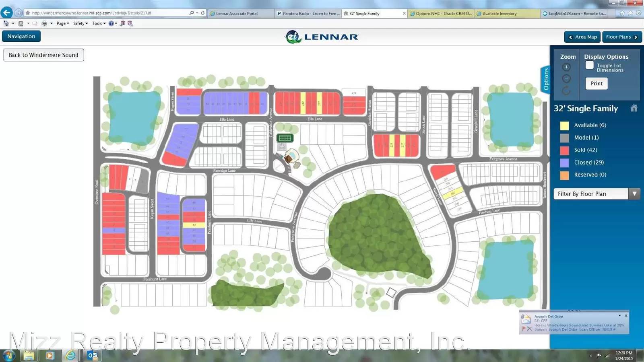This screenshot has width=644, height=362.
Task: Click the orange Reserved legend swatch
Action: pos(565,175)
